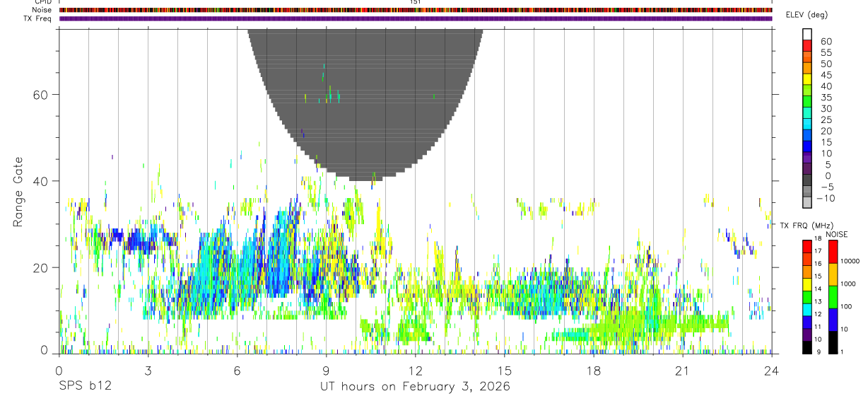The image size is (868, 401).
Task: Click the "35" label on ELEV scale
Action: click(826, 98)
